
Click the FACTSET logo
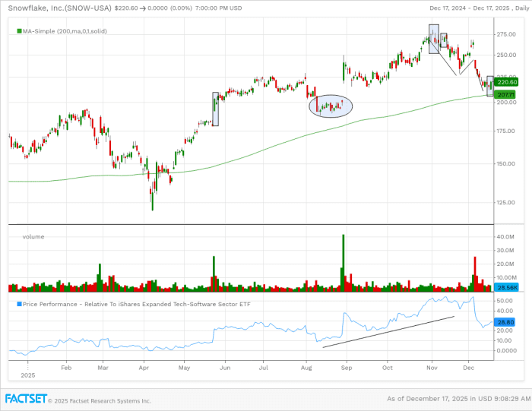click(x=26, y=398)
